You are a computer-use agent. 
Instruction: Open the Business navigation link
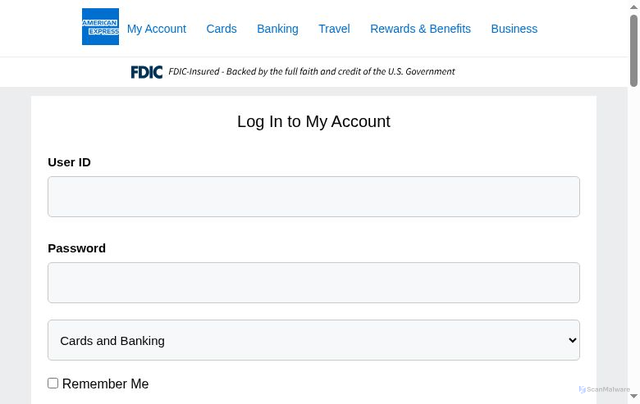point(514,29)
